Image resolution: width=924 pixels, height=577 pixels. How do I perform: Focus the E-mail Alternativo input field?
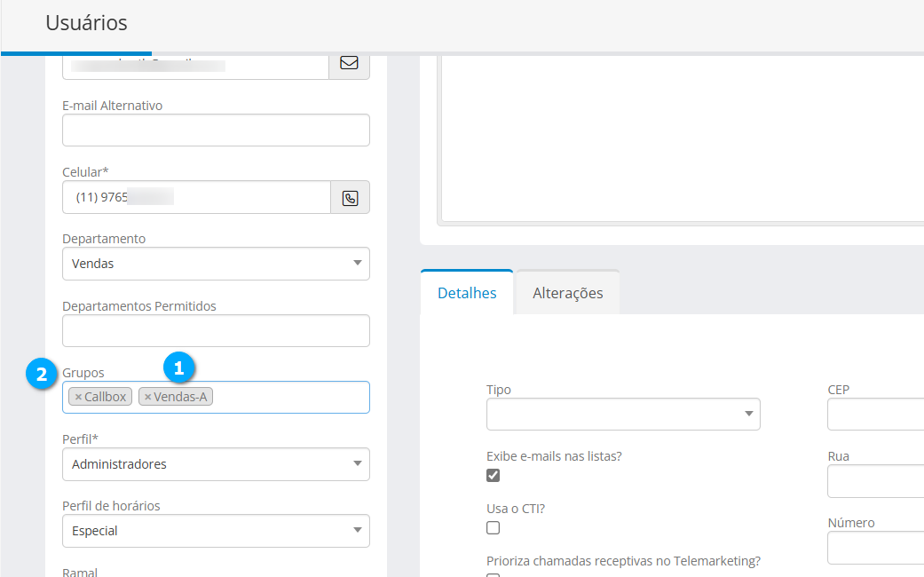(x=216, y=130)
